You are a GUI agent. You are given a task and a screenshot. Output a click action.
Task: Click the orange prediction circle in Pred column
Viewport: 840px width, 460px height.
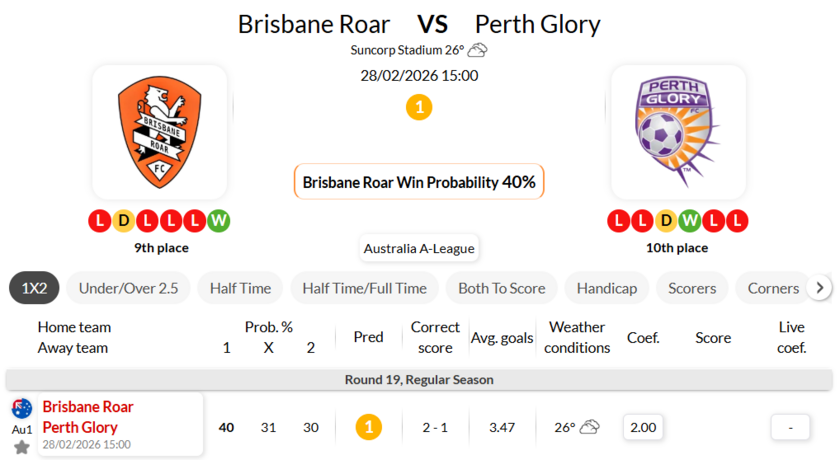(368, 427)
